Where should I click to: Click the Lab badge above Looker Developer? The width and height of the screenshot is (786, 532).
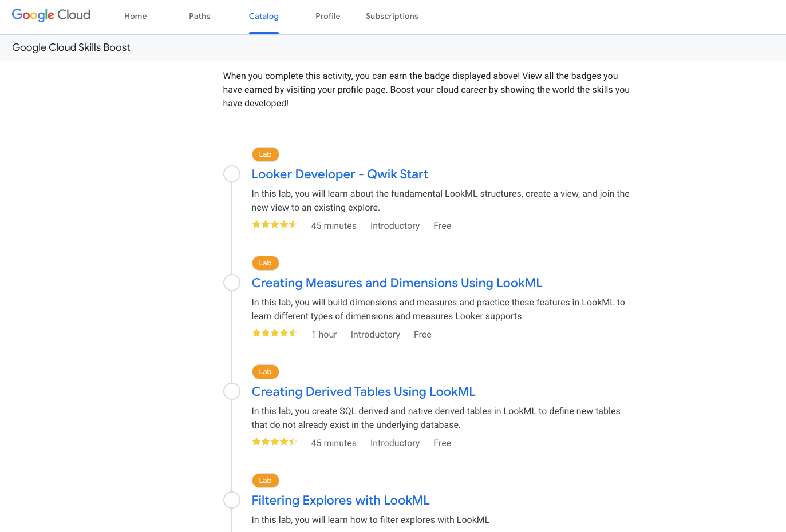(266, 154)
